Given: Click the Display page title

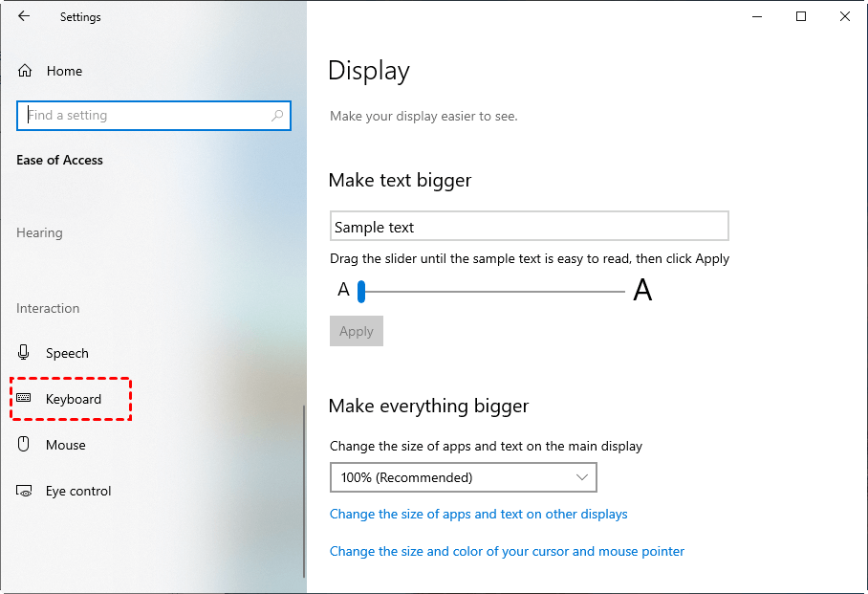Looking at the screenshot, I should point(369,71).
